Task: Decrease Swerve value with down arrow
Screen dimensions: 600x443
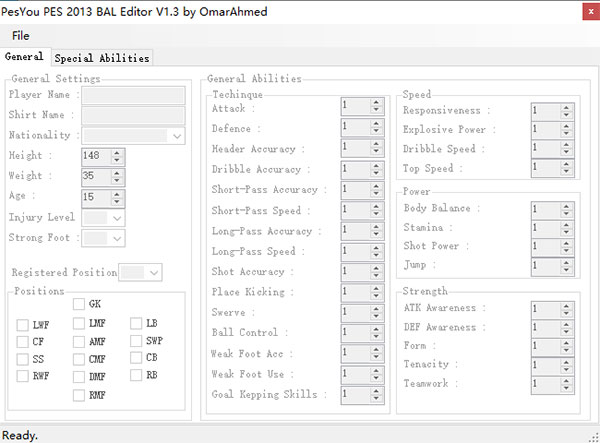Action: 376,316
